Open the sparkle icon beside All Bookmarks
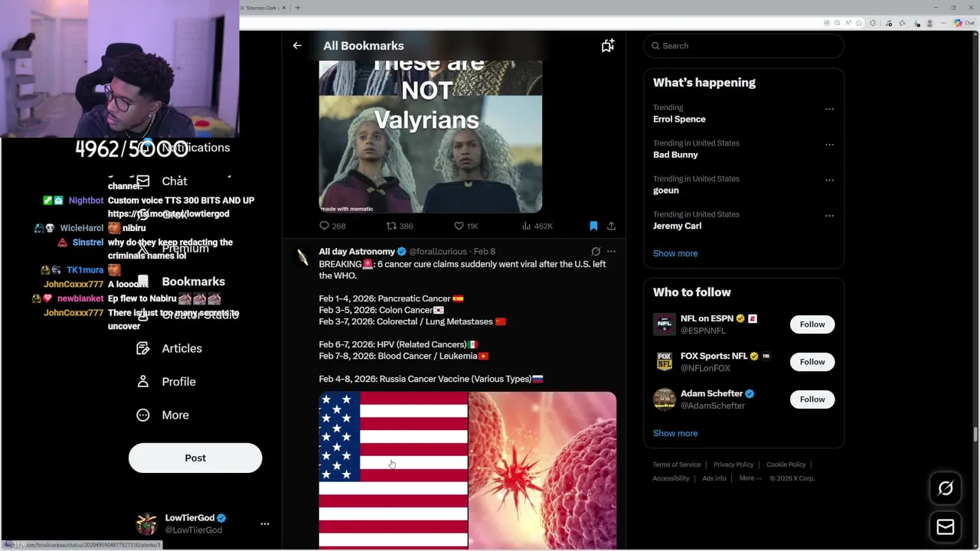 (608, 46)
